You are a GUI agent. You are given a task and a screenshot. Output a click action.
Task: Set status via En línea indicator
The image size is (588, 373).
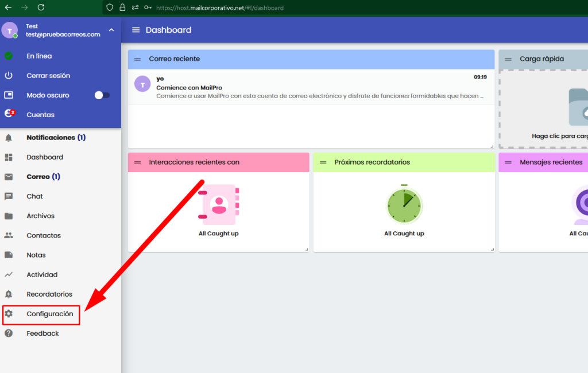[x=9, y=56]
